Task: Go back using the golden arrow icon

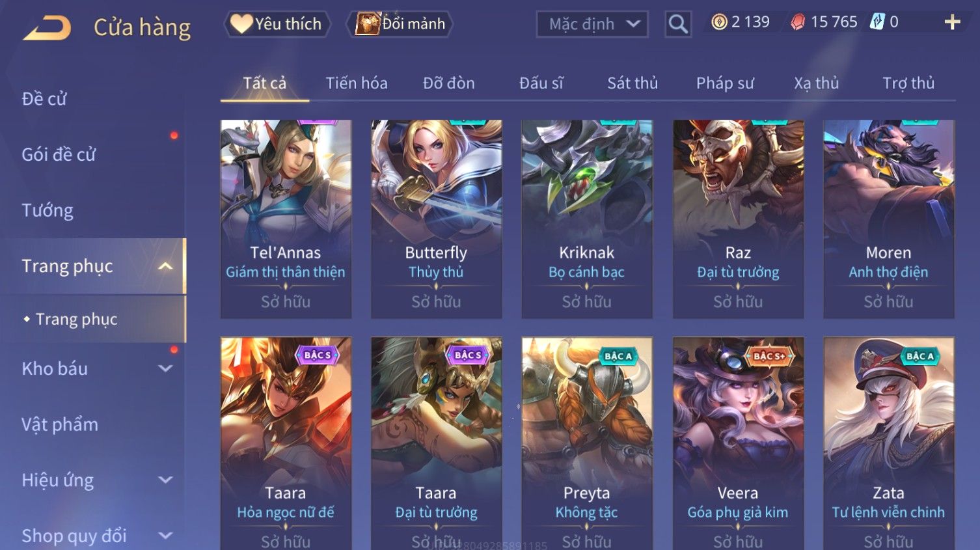Action: (47, 28)
